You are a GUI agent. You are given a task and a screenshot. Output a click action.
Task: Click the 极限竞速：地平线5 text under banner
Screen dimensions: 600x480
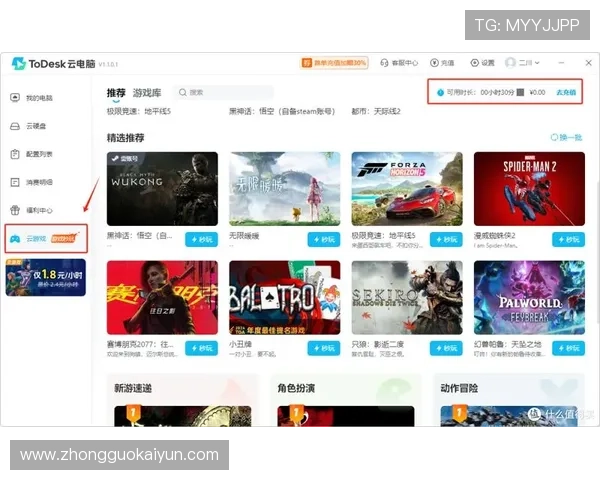[x=139, y=111]
